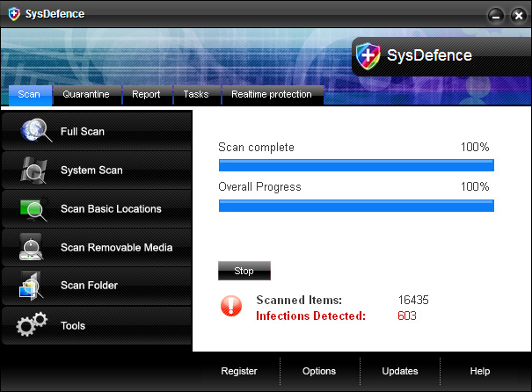Click the infections count 603

coord(407,316)
